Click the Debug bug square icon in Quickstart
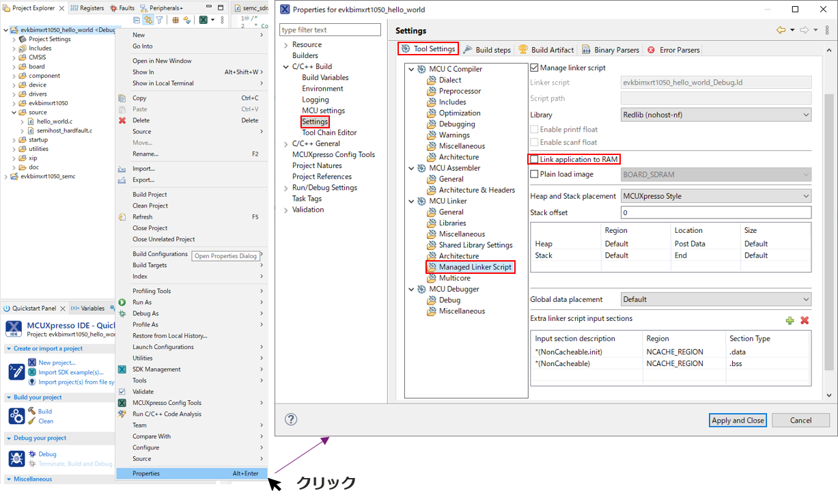Image resolution: width=838 pixels, height=504 pixels. [16, 458]
